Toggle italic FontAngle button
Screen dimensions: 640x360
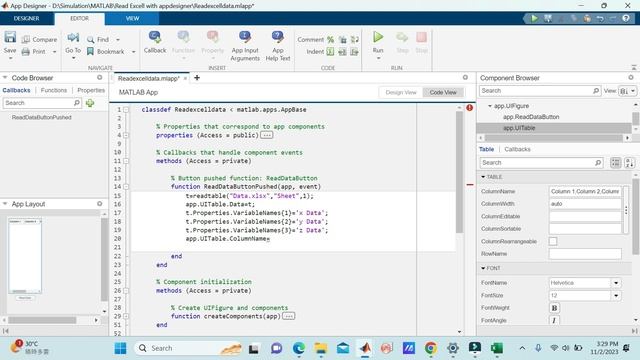click(554, 321)
